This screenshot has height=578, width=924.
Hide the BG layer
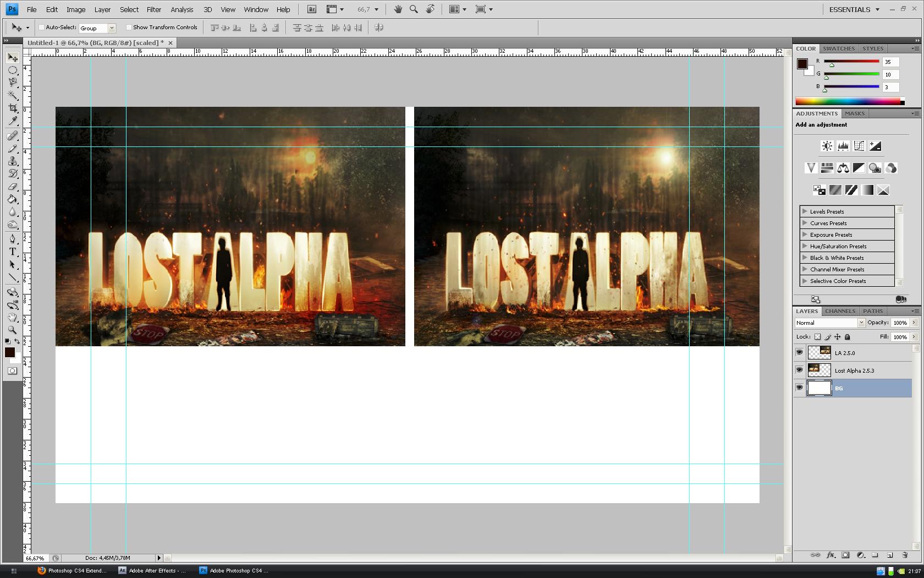click(x=799, y=388)
